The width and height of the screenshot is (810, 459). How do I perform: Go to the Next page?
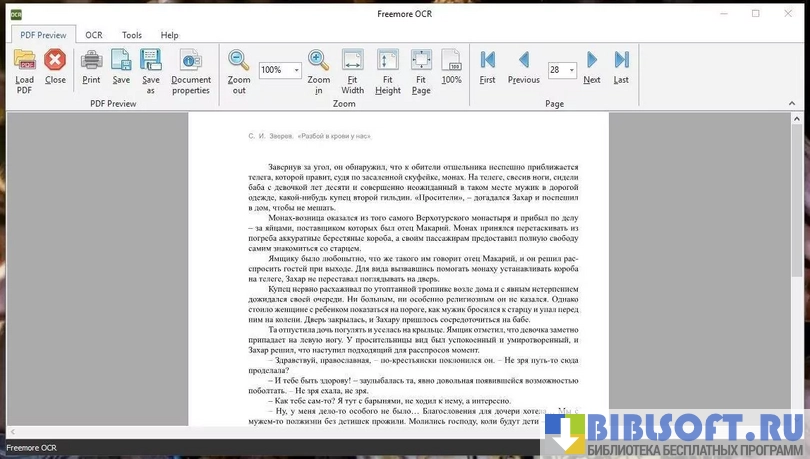[x=592, y=66]
